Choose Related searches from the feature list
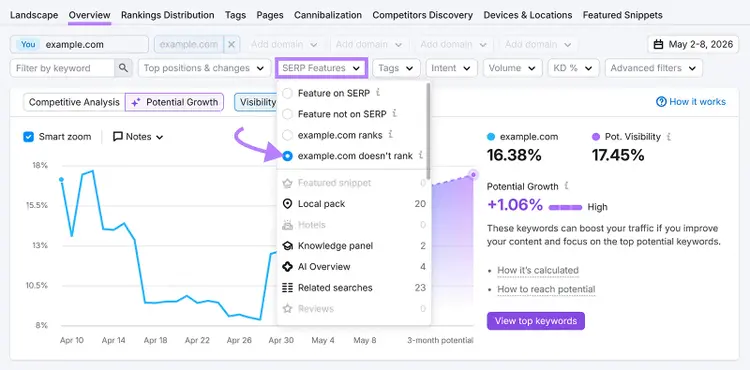Viewport: 750px width, 370px height. click(354, 288)
